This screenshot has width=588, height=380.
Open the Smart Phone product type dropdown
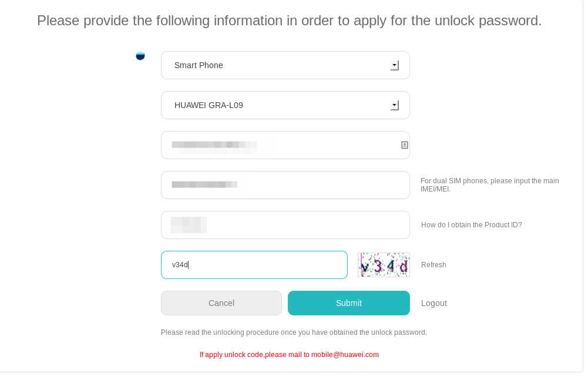(285, 65)
